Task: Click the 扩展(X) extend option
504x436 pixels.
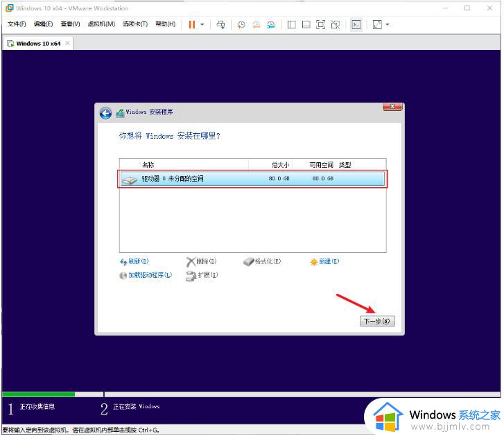Action: click(202, 275)
